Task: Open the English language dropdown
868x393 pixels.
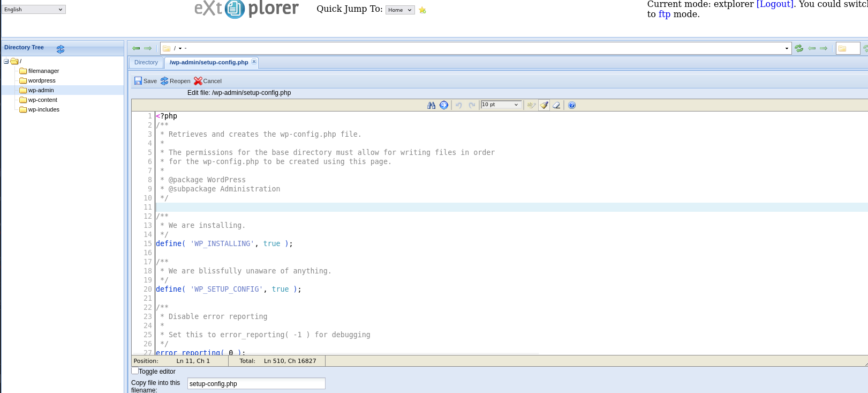Action: 34,10
